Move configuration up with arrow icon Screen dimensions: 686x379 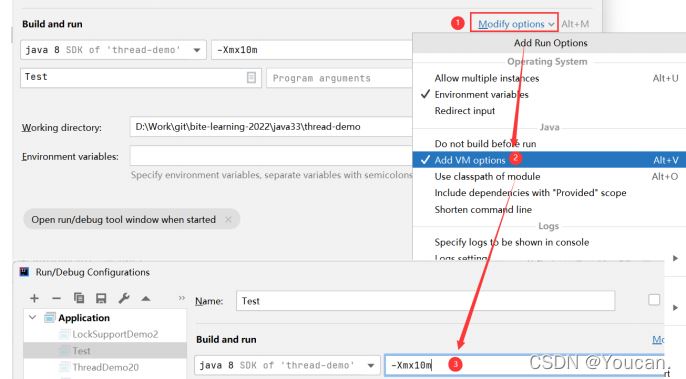146,298
